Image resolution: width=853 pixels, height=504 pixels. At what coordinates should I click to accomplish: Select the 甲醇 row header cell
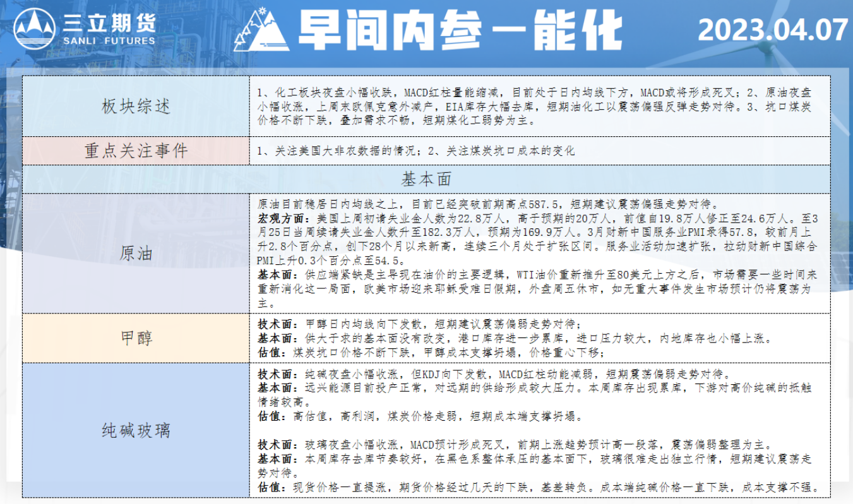click(x=136, y=337)
